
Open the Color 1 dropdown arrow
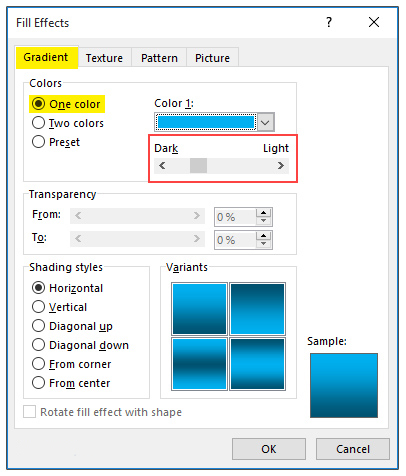pos(265,122)
